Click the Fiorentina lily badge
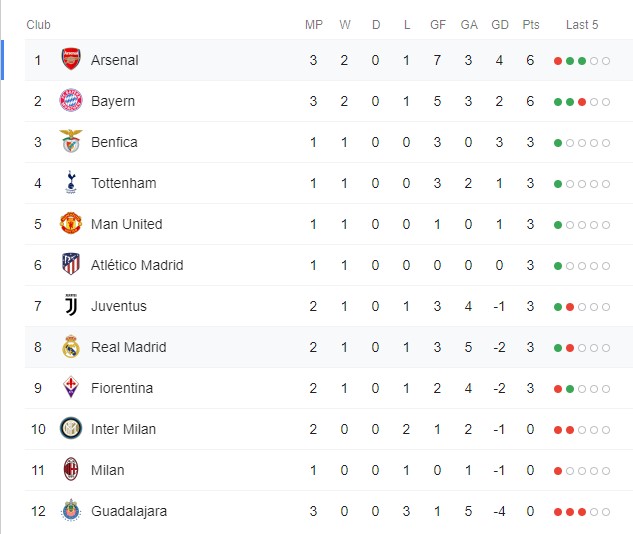Screen dimensions: 633x534 [71, 387]
